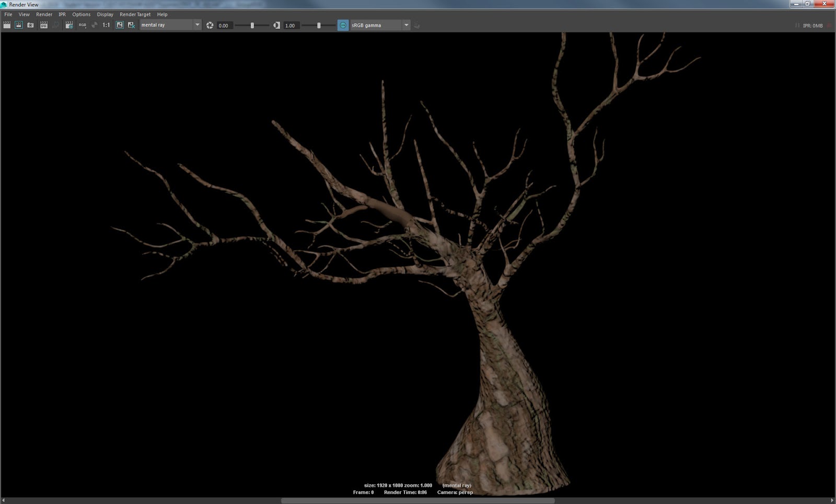Click the horizontal scrollbar at the bottom
The image size is (836, 504).
(418, 501)
